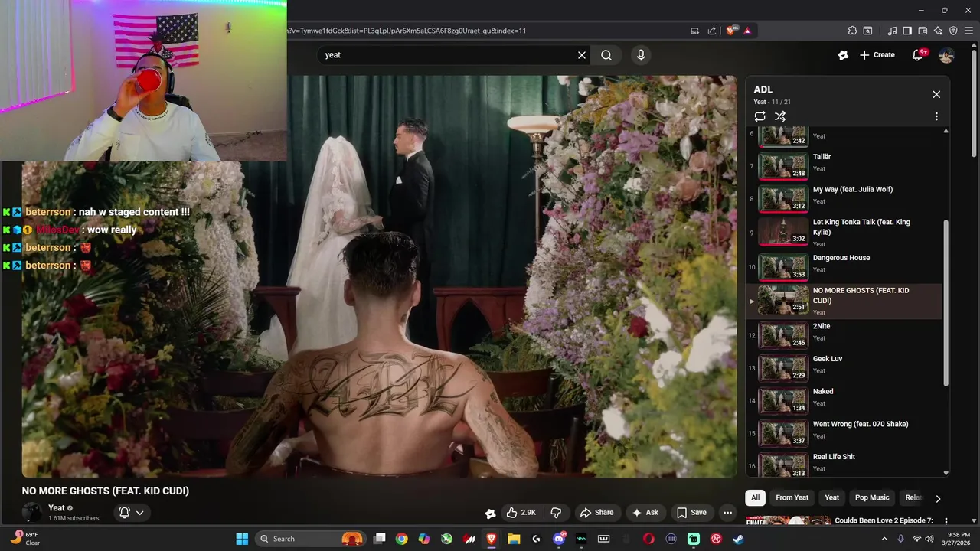
Task: Select the Pop Music chip
Action: (872, 497)
